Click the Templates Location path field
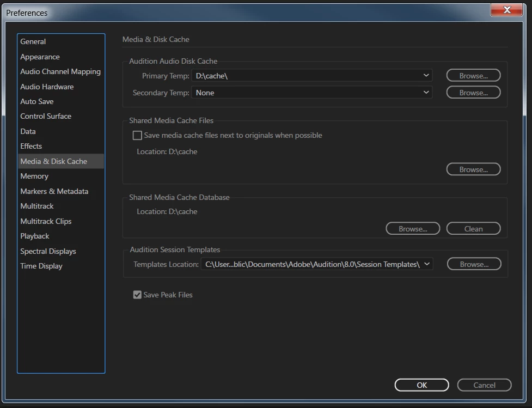Screen dimensions: 532x408 (317, 264)
